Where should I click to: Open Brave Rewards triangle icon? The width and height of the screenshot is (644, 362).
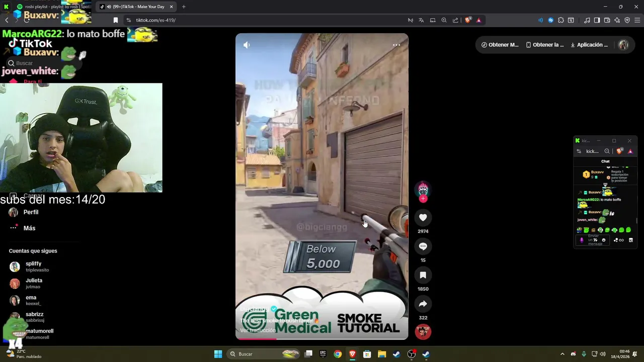[478, 20]
